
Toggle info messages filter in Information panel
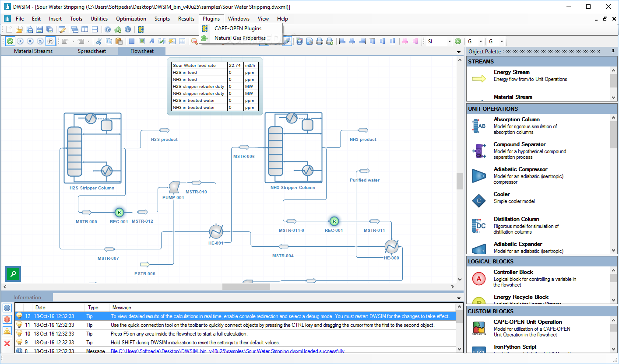[7, 308]
